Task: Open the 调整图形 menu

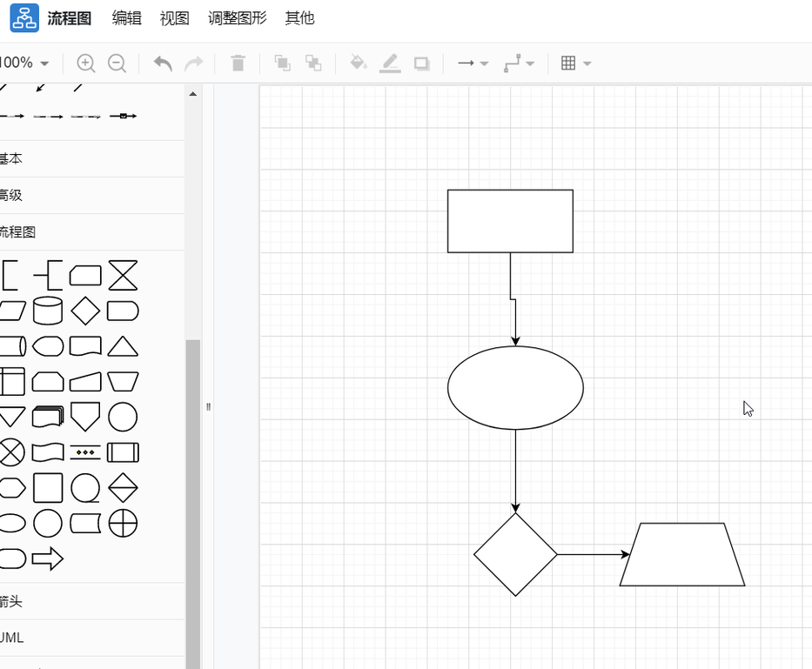Action: (238, 18)
